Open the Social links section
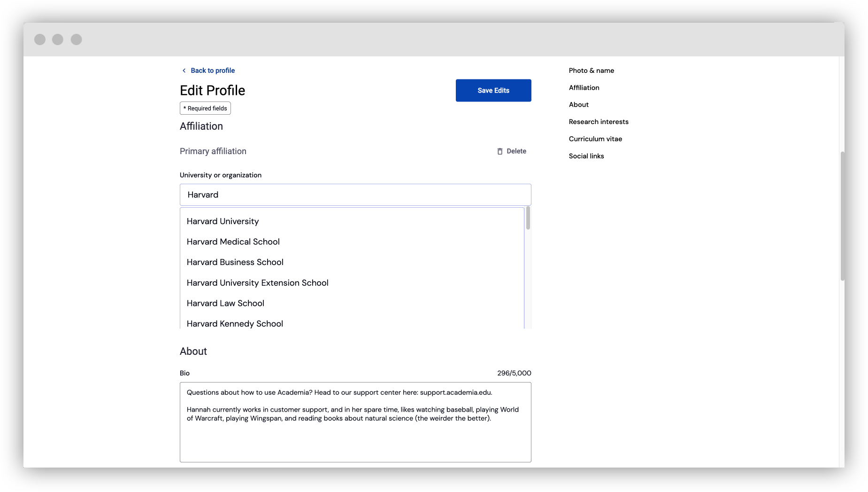This screenshot has height=492, width=868. click(x=586, y=156)
